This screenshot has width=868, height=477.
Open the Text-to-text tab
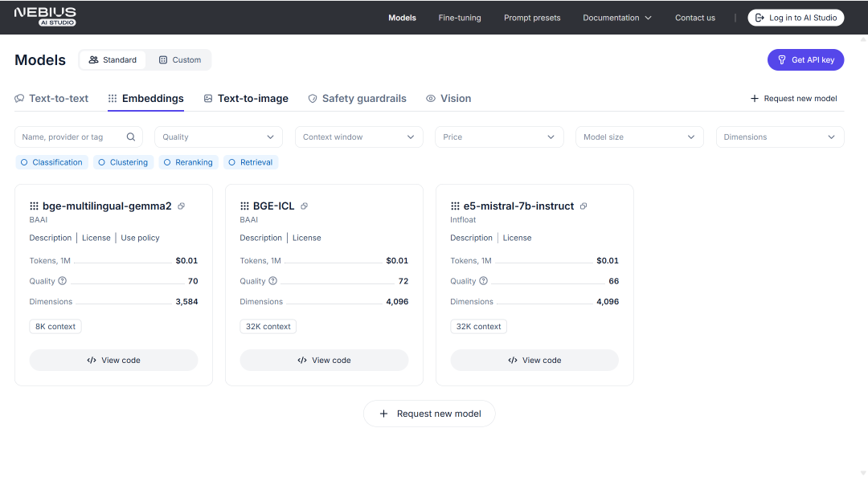[51, 99]
